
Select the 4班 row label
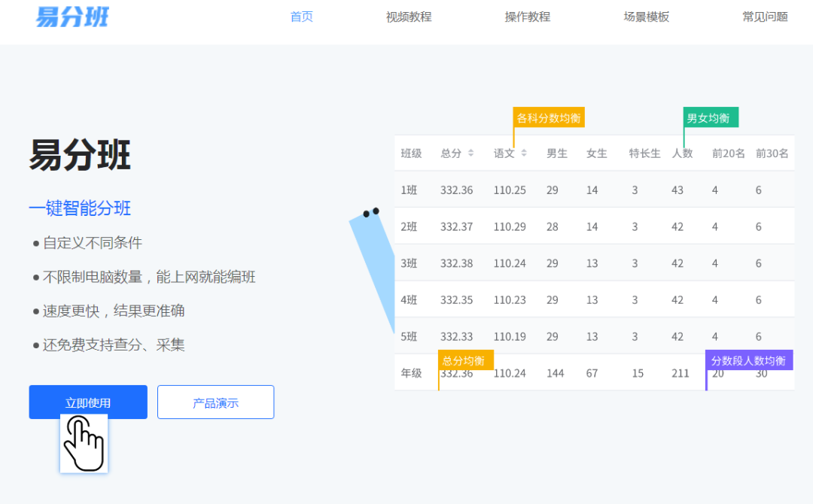[x=409, y=300]
